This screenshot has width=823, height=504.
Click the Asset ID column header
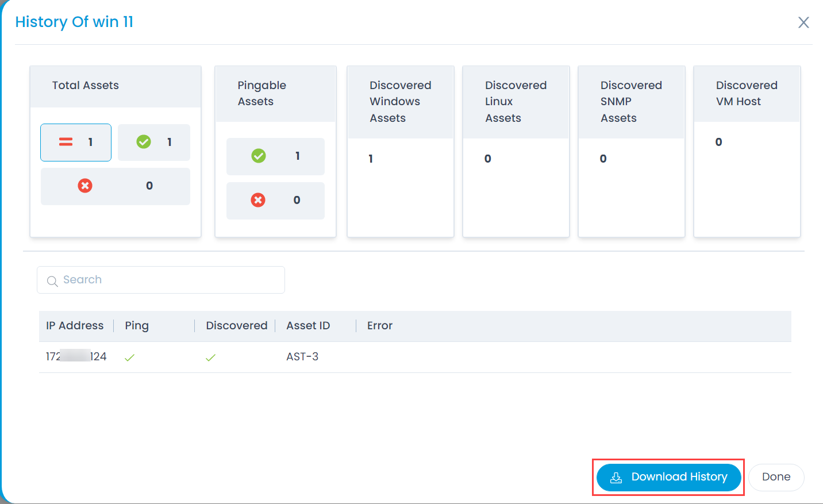[x=308, y=326]
